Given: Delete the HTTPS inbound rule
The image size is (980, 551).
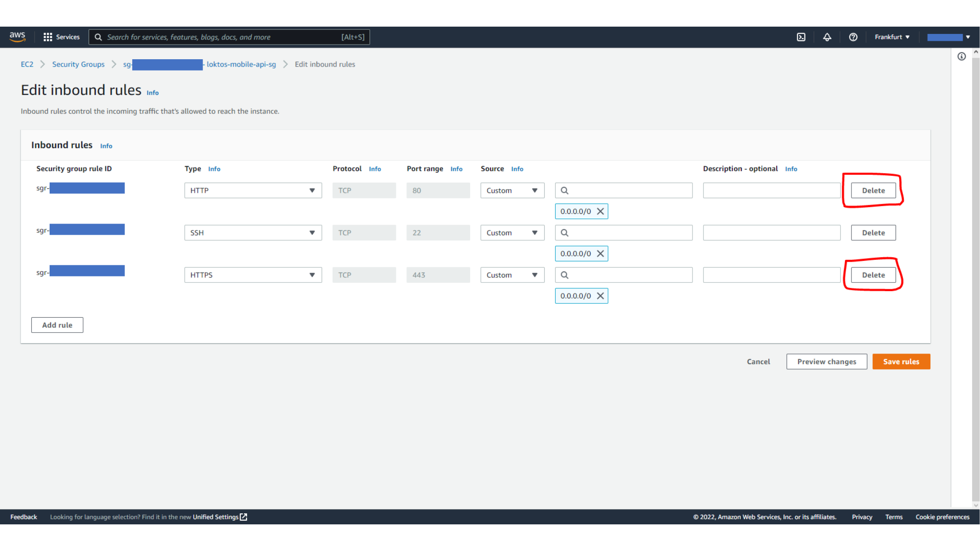Looking at the screenshot, I should coord(873,275).
